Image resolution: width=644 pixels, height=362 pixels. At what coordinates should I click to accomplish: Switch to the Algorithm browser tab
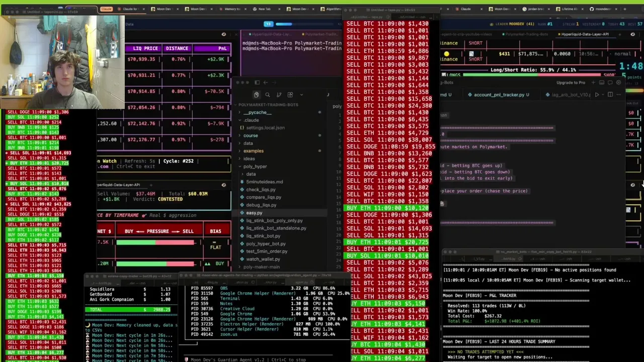332,9
